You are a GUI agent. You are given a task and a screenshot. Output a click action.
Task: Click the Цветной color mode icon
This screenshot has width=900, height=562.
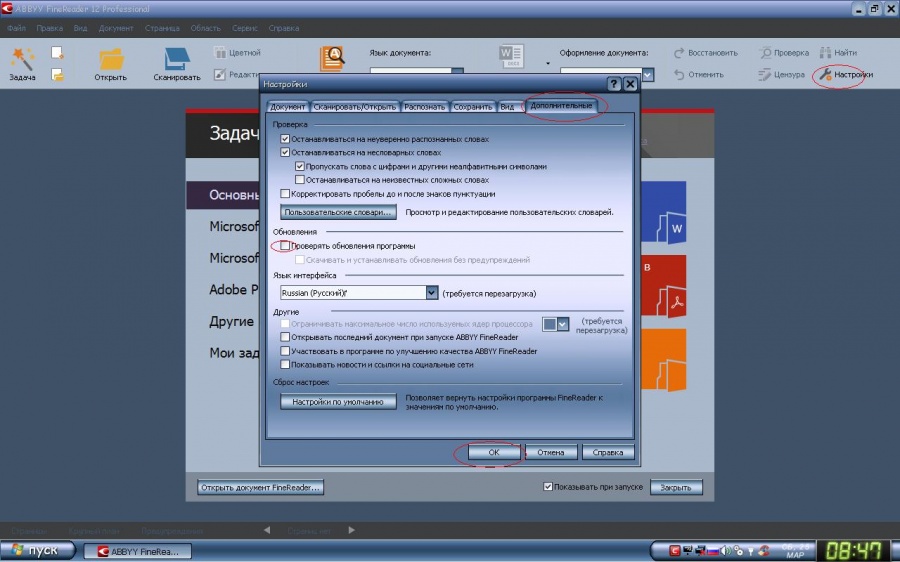(x=220, y=53)
